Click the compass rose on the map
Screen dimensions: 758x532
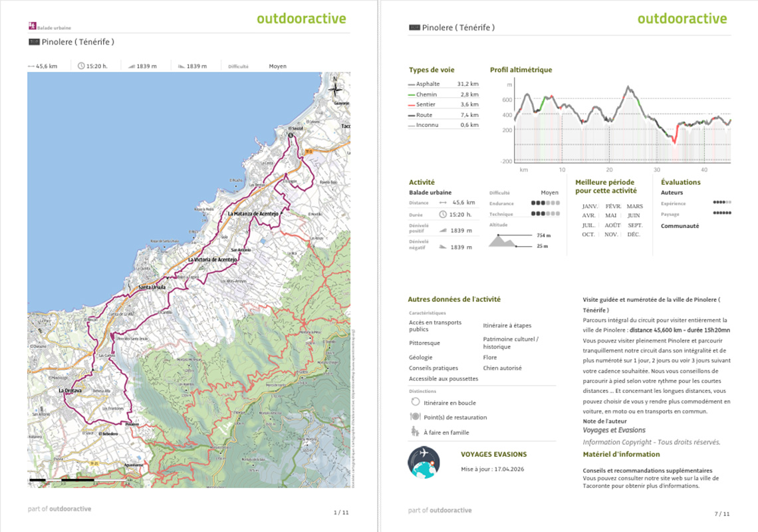pyautogui.click(x=335, y=87)
